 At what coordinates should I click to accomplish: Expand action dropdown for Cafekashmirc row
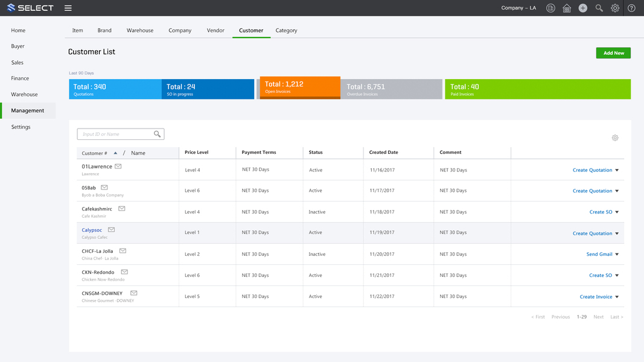pyautogui.click(x=617, y=212)
